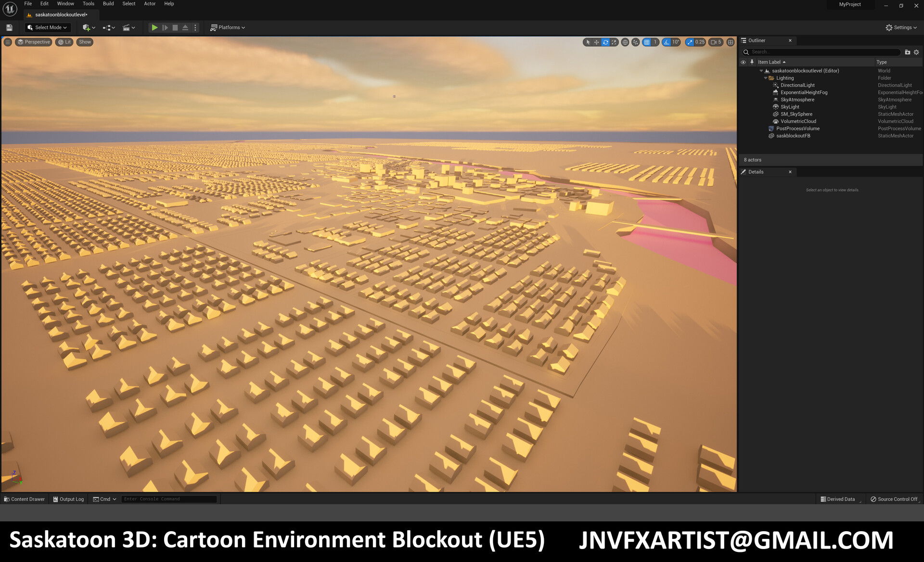
Task: Switch to the saskatoonblockoutlevel tab
Action: click(x=60, y=14)
